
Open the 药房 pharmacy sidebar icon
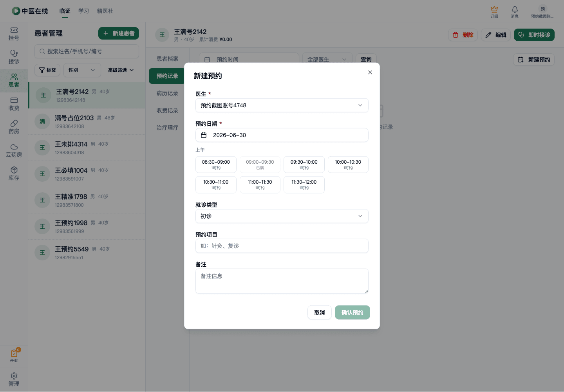pyautogui.click(x=14, y=127)
